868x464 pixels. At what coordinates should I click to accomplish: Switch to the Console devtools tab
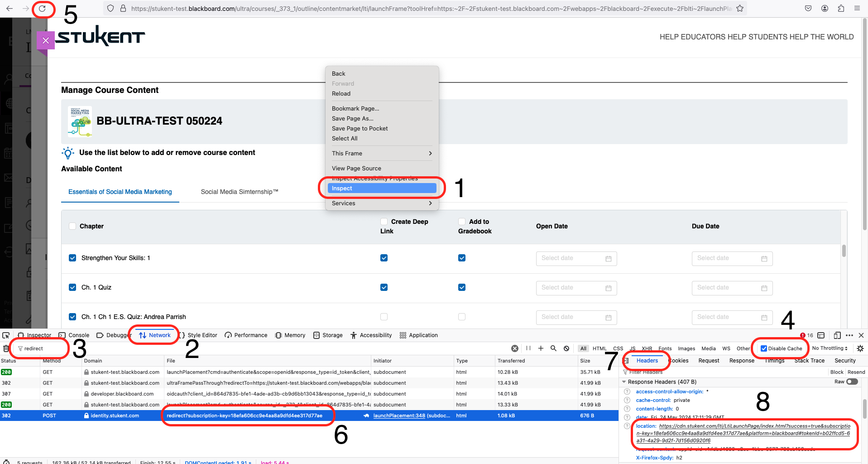[x=74, y=335]
